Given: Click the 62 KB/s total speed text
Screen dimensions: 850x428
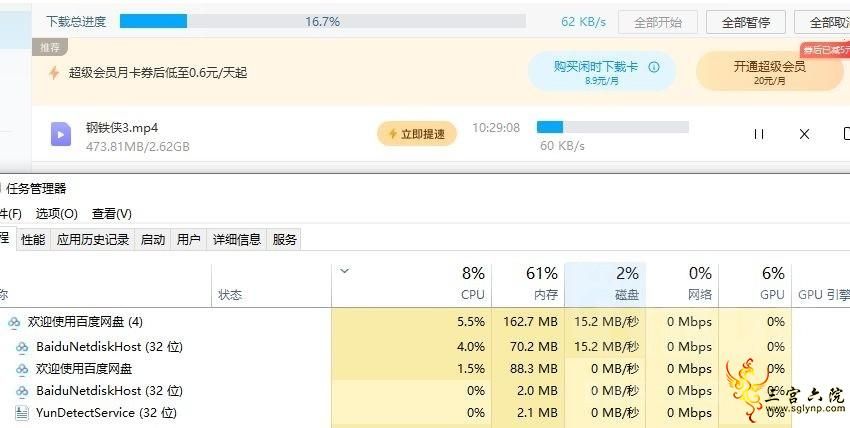Looking at the screenshot, I should pos(583,23).
